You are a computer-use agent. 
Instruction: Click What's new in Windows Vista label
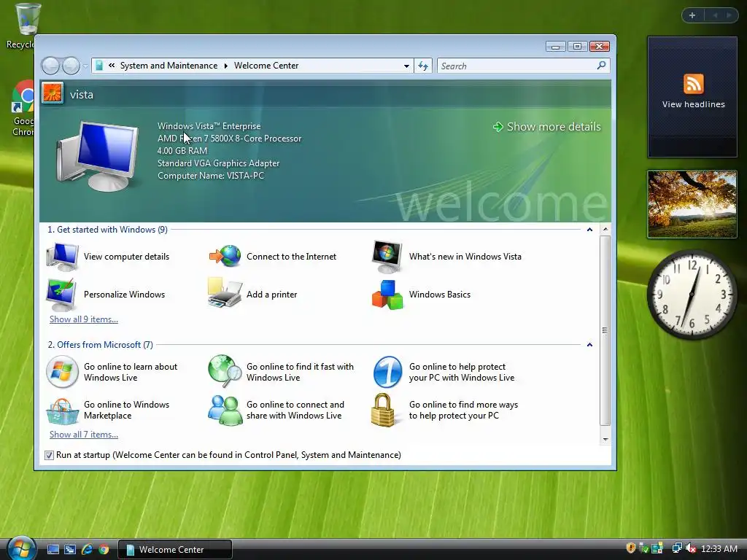(x=465, y=257)
